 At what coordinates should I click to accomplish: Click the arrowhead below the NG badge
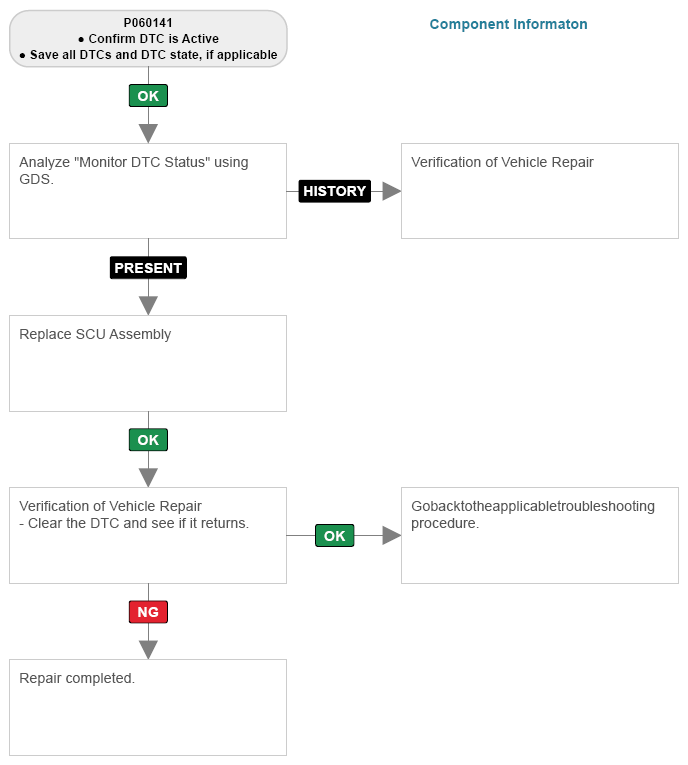point(148,649)
